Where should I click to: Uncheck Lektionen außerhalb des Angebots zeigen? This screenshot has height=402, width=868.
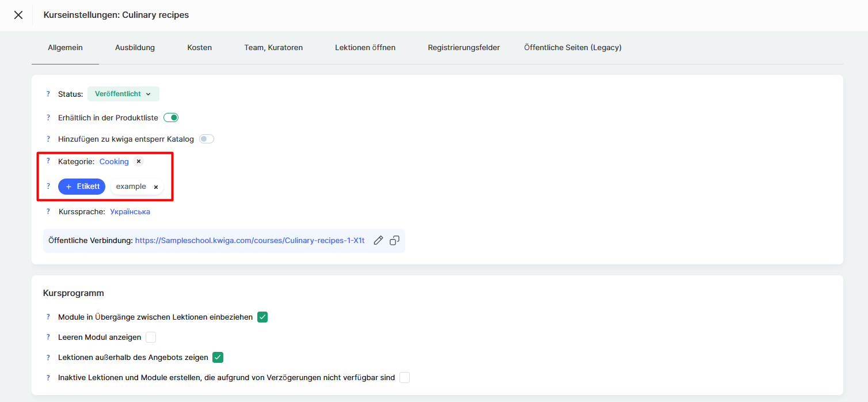coord(218,357)
